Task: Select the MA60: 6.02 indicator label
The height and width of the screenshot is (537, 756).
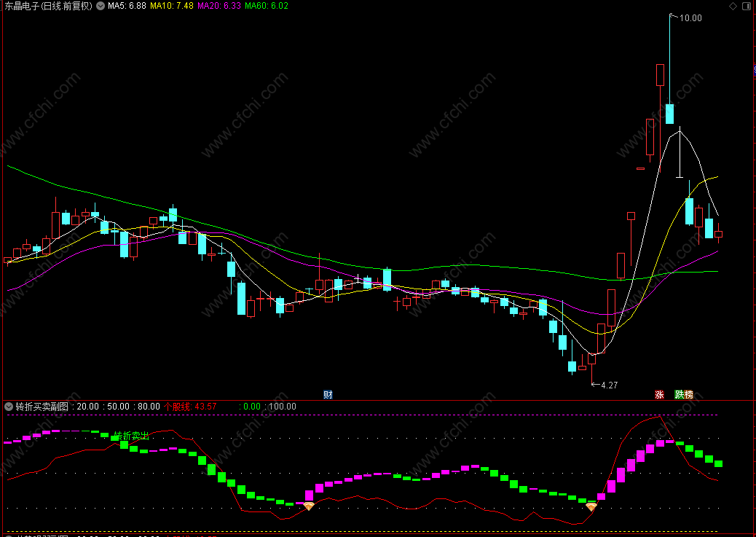Action: tap(267, 7)
